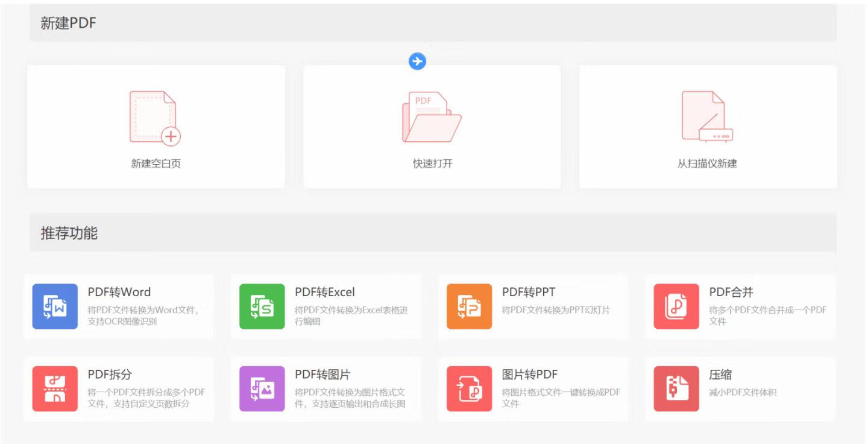Click description 将PDF文件转换为PPT幻灯片
This screenshot has width=868, height=444.
[556, 310]
